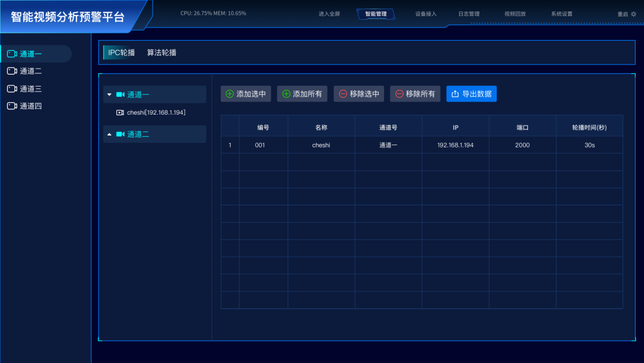The width and height of the screenshot is (644, 363).
Task: Click the restart gear icon beside 重启
Action: [x=633, y=14]
